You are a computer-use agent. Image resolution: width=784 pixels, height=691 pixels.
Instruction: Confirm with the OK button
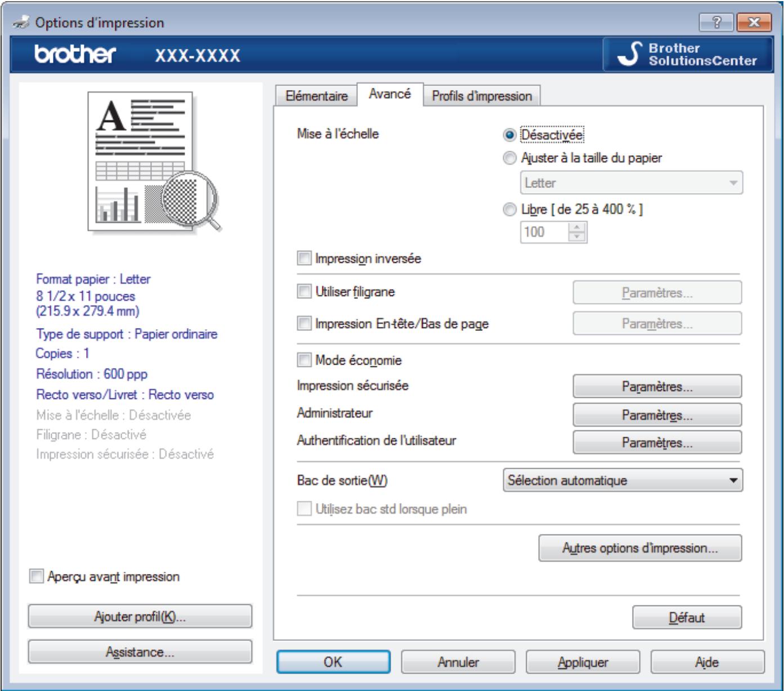point(333,662)
